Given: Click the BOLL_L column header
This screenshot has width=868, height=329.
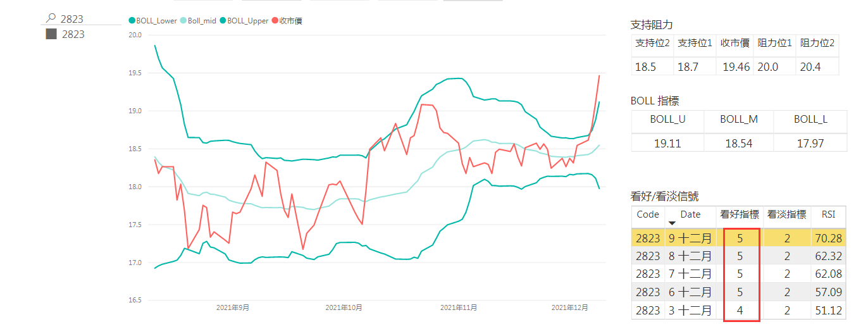Looking at the screenshot, I should pyautogui.click(x=810, y=119).
